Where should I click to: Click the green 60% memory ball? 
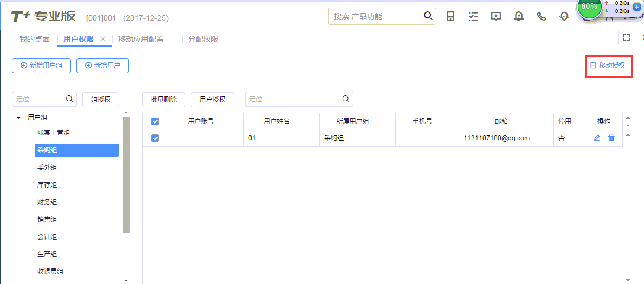(589, 7)
